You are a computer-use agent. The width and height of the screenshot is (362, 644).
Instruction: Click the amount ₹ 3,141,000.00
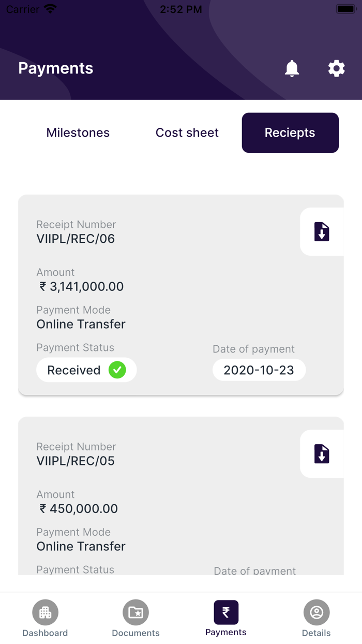tap(79, 286)
